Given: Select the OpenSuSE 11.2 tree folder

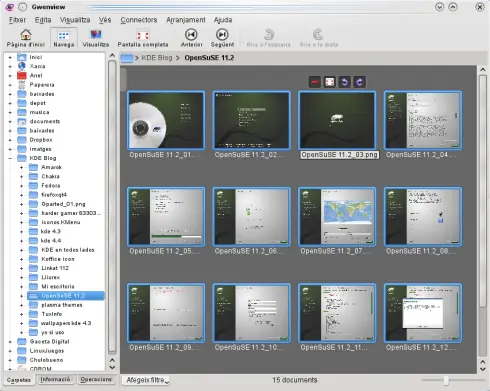Looking at the screenshot, I should click(x=66, y=296).
